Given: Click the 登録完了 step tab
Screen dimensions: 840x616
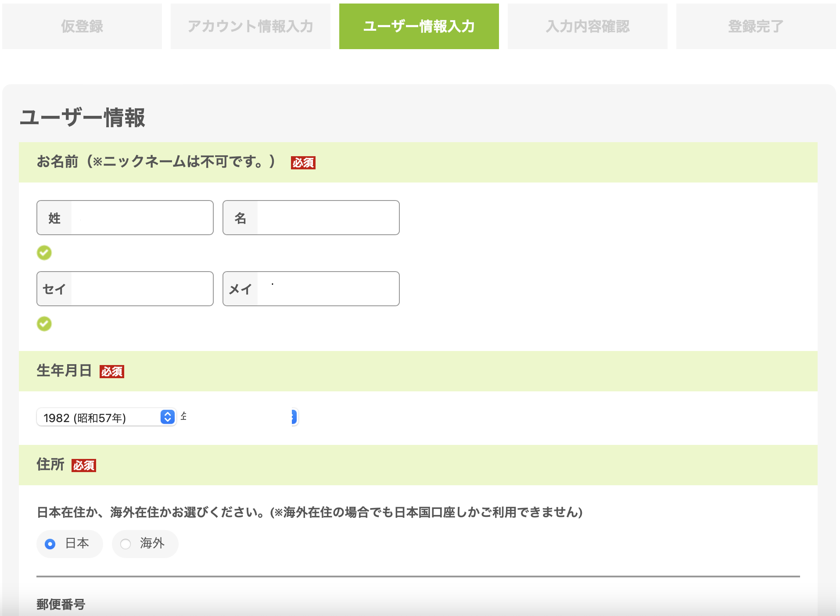Looking at the screenshot, I should tap(756, 26).
